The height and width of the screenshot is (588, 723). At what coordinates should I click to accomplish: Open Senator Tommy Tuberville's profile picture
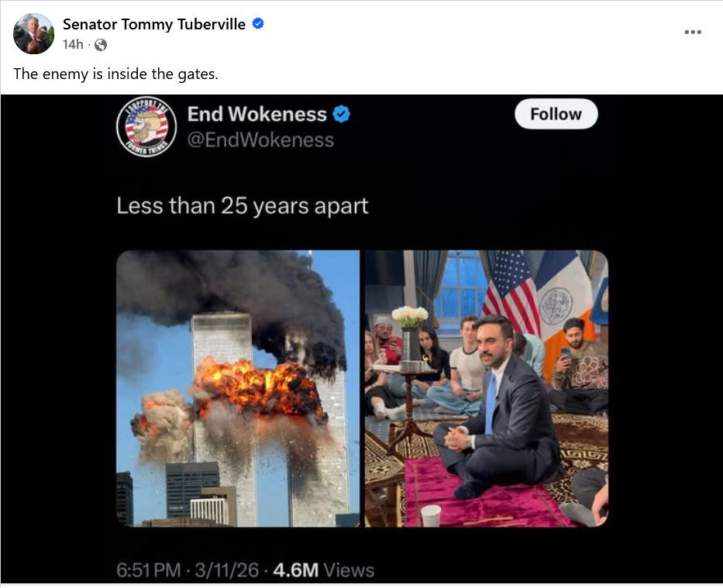tap(33, 33)
